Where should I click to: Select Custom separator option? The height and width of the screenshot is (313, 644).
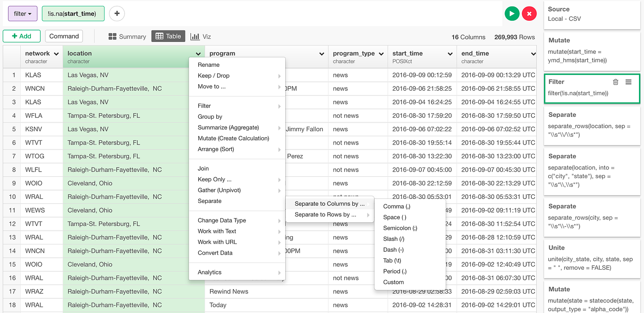click(x=410, y=282)
